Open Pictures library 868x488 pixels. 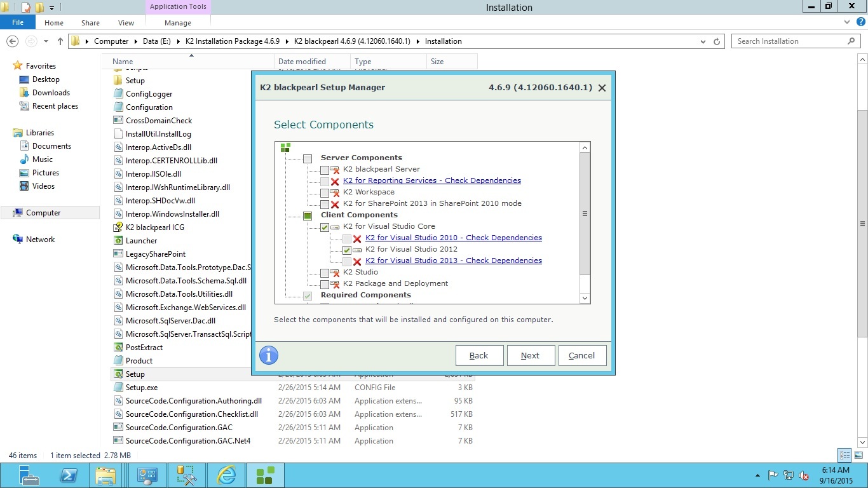pos(46,173)
